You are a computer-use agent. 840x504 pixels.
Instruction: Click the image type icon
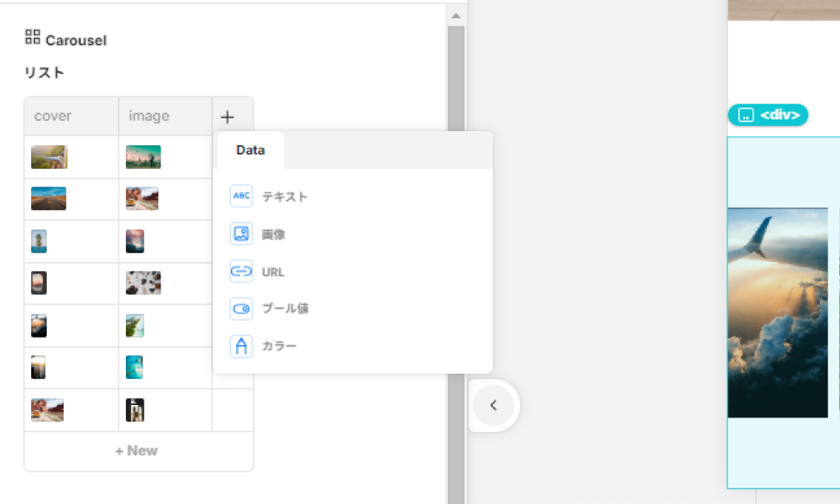click(241, 234)
